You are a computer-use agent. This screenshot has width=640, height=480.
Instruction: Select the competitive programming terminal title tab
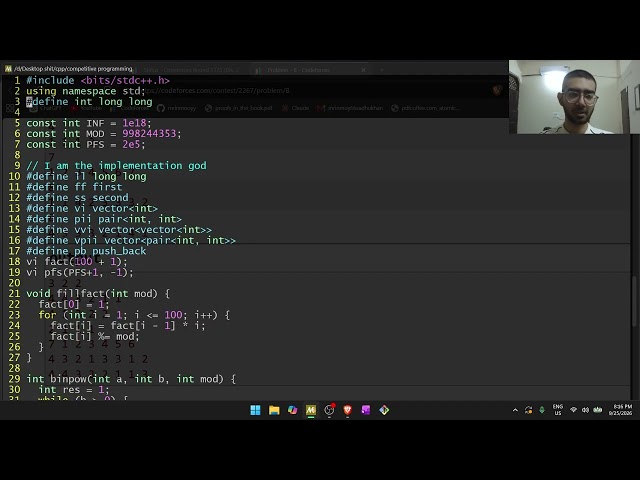pos(73,69)
